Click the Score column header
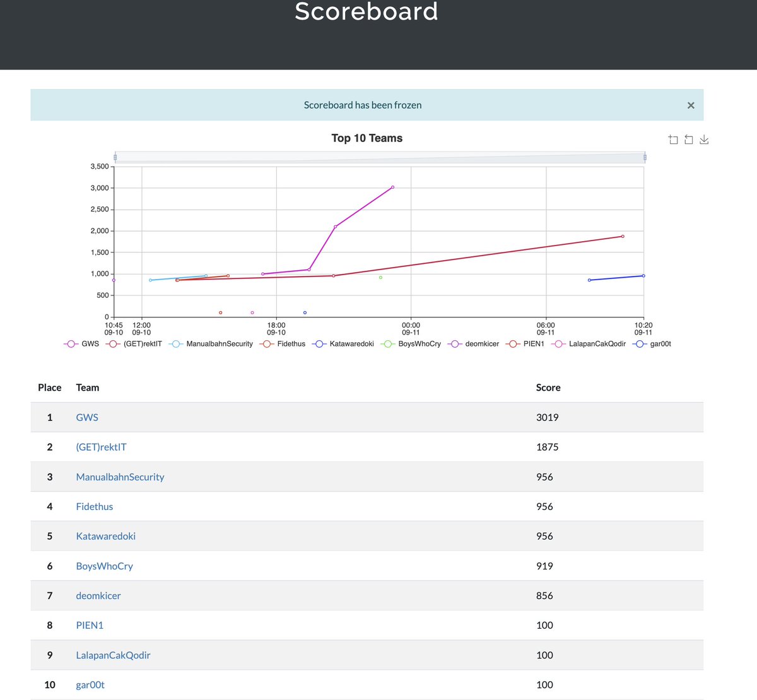 coord(548,388)
